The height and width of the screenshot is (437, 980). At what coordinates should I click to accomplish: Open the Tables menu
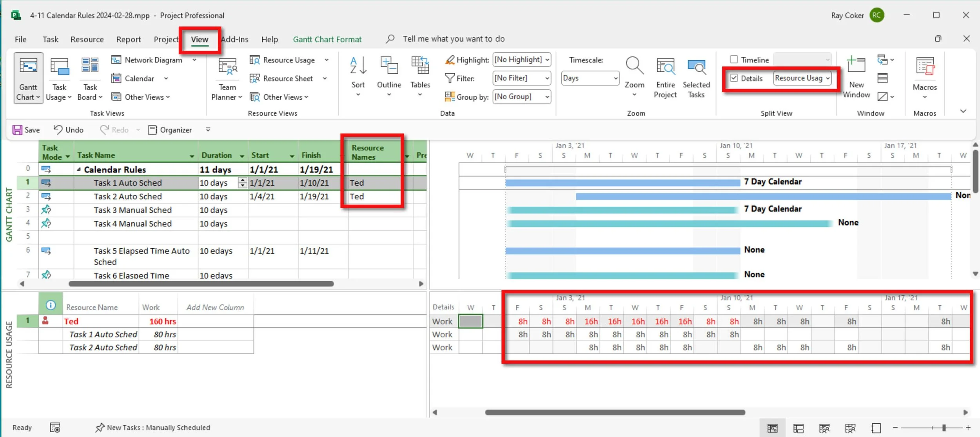pyautogui.click(x=420, y=76)
